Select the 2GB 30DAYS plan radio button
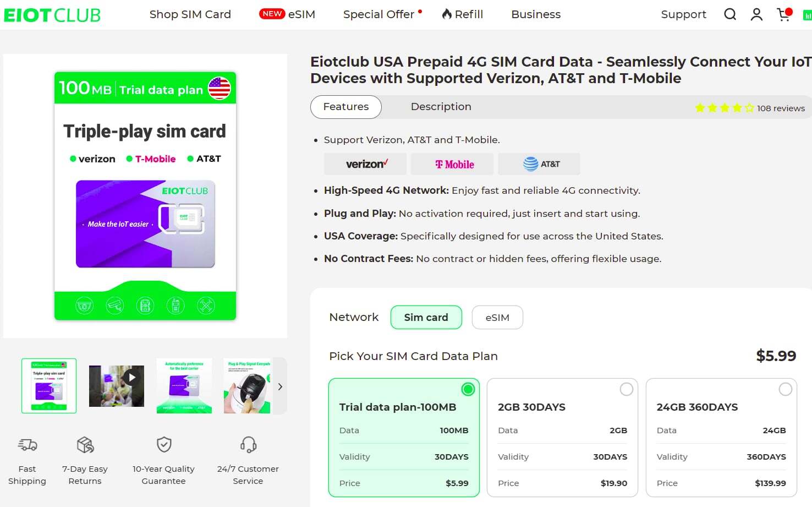Screen dimensions: 812x507 point(627,389)
